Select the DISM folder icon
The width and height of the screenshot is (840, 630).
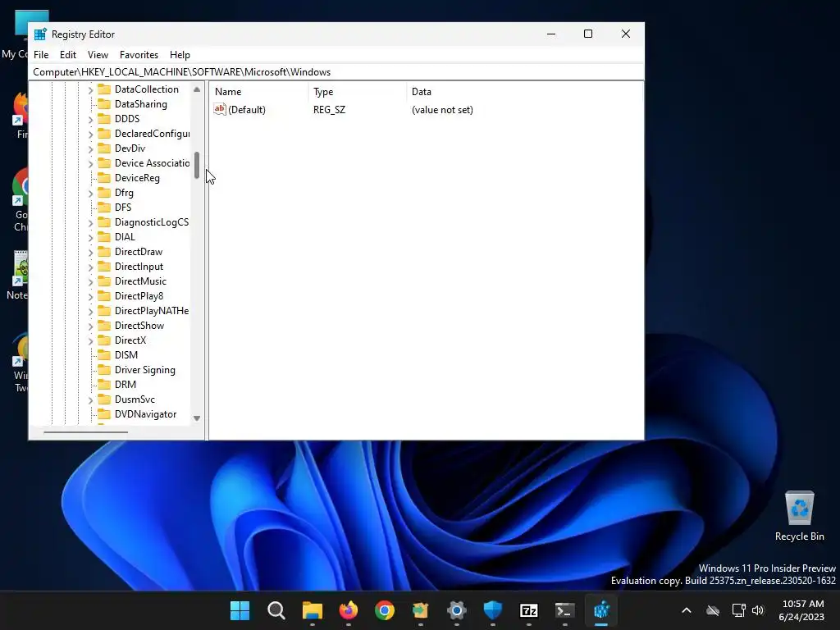(x=104, y=355)
